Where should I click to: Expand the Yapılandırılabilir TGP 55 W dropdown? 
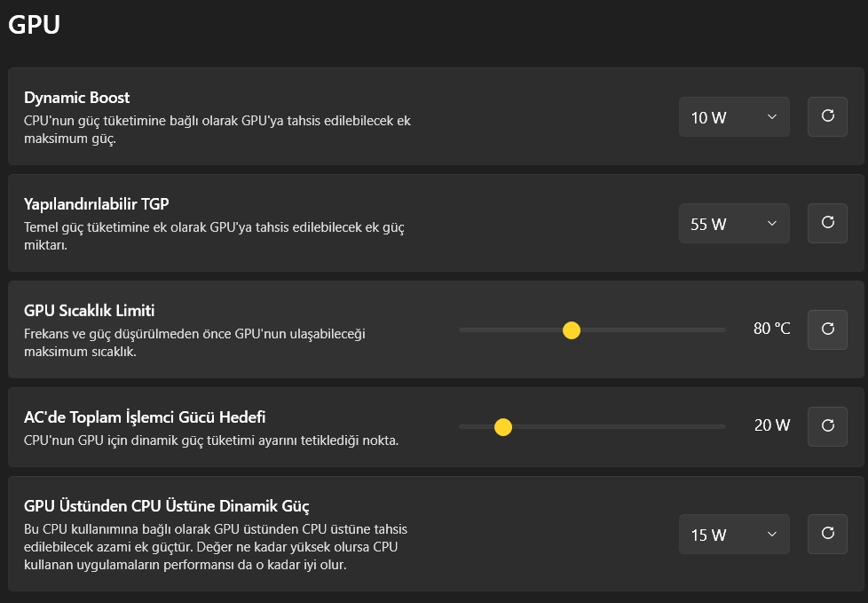[734, 223]
